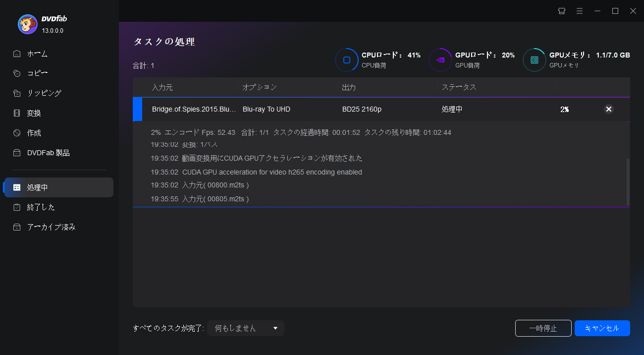Open the ホーム home icon in sidebar
This screenshot has width=644, height=355.
tap(17, 54)
